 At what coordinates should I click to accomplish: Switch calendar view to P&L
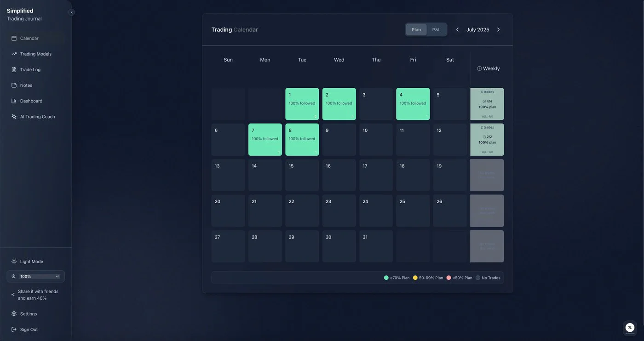pos(436,30)
